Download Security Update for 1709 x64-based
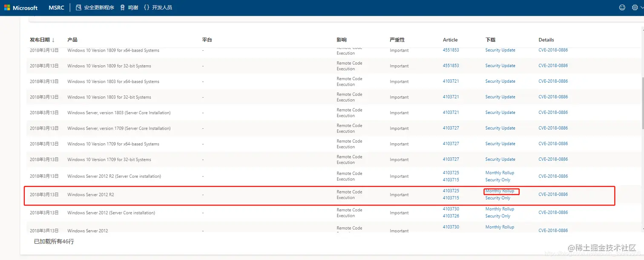The image size is (644, 260). [x=500, y=144]
